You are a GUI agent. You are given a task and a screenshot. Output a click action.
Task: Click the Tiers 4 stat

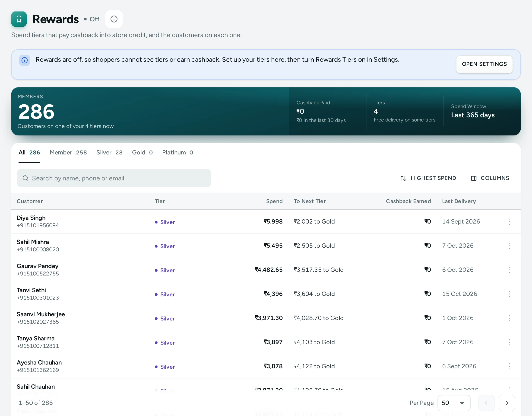tap(404, 111)
